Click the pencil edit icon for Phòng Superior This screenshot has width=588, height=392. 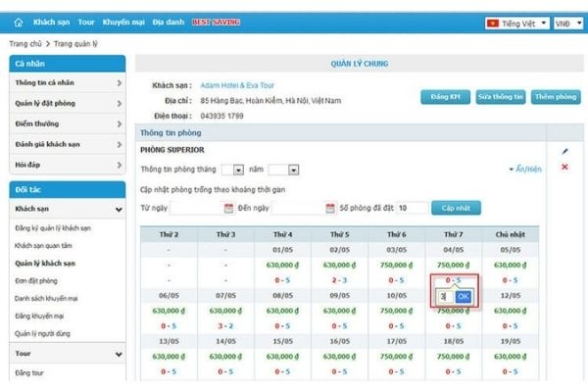coord(564,151)
